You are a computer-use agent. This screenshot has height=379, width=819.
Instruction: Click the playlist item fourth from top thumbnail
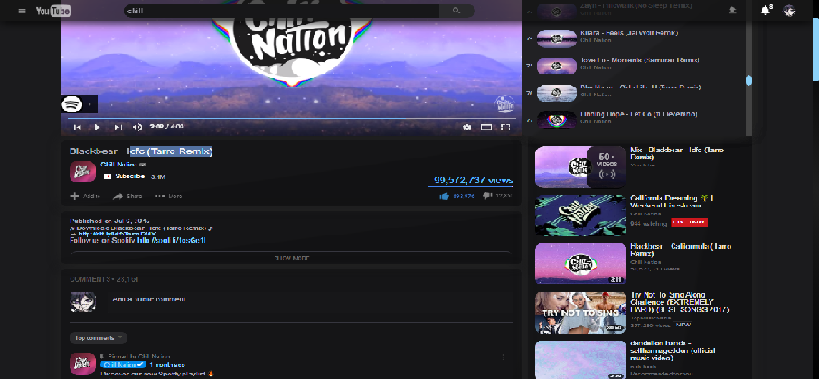coord(557,93)
